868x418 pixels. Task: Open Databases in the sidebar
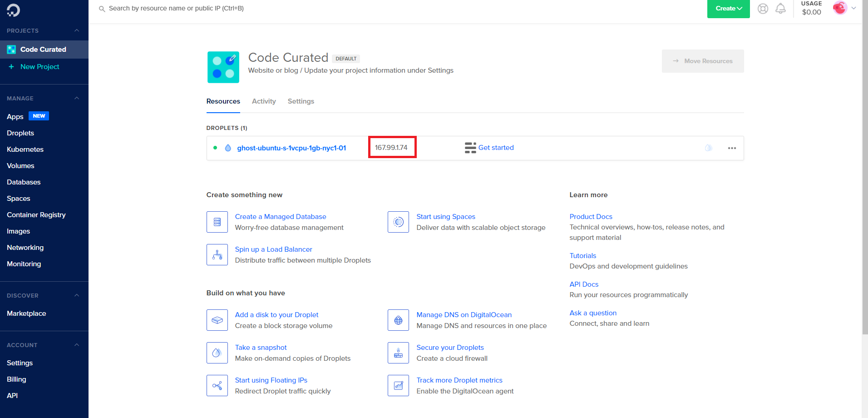pos(24,182)
